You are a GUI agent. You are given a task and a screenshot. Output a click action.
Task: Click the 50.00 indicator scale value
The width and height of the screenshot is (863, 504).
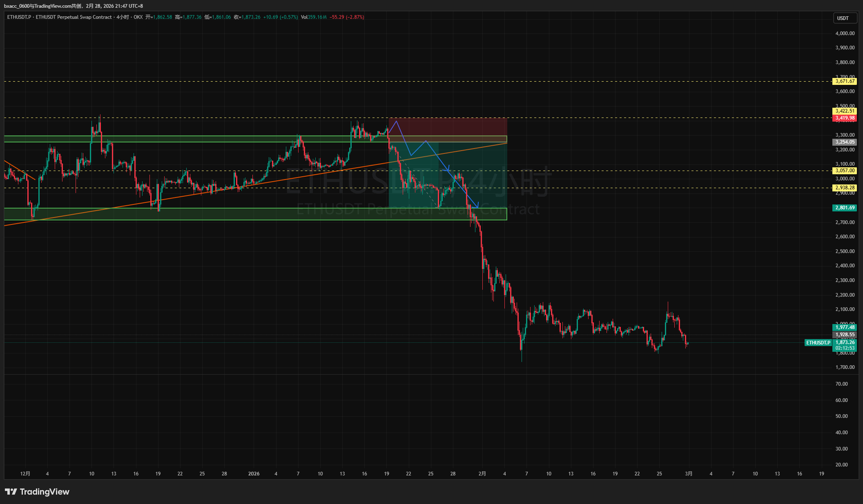pyautogui.click(x=841, y=416)
